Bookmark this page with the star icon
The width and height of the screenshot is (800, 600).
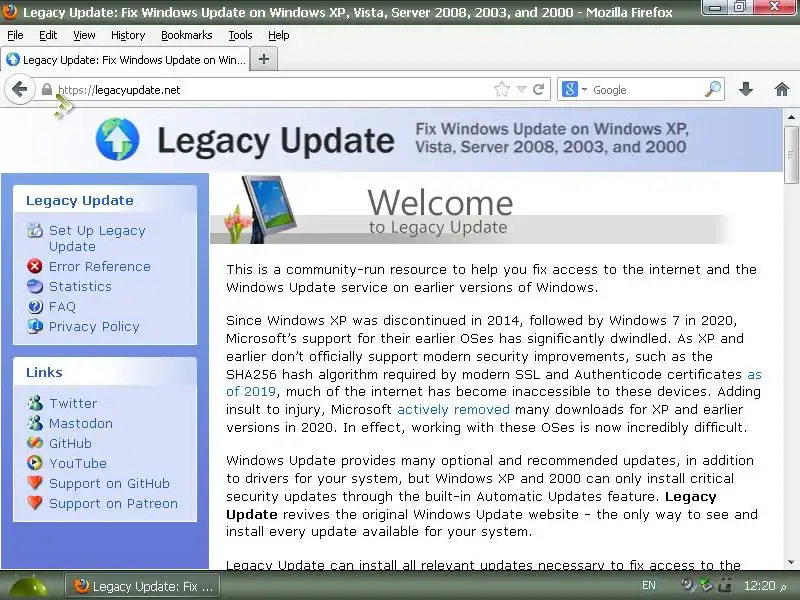click(x=502, y=90)
